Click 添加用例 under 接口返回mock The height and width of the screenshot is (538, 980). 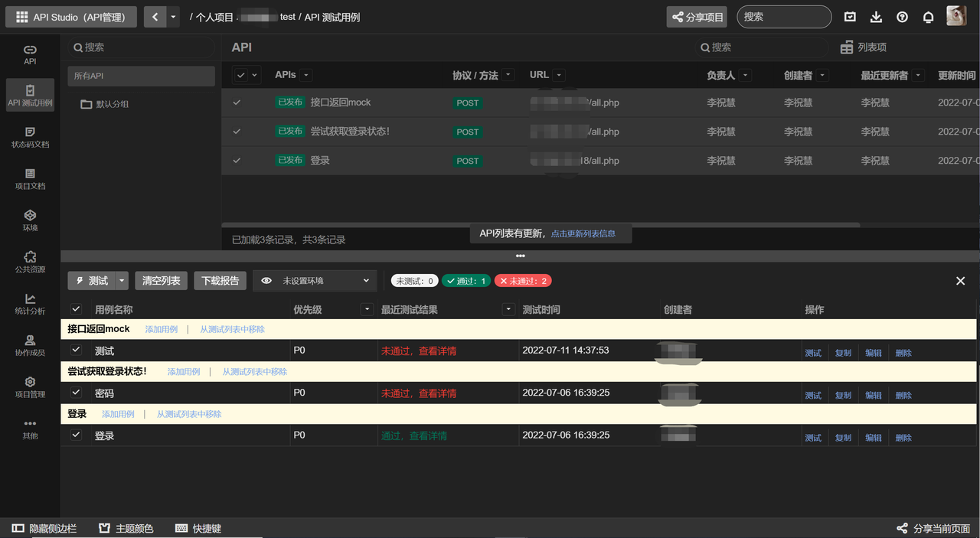(x=162, y=329)
